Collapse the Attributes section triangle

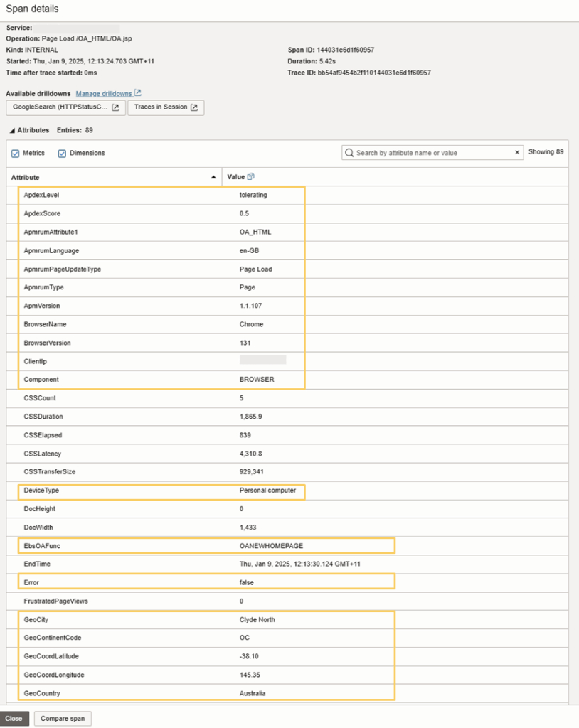(11, 131)
